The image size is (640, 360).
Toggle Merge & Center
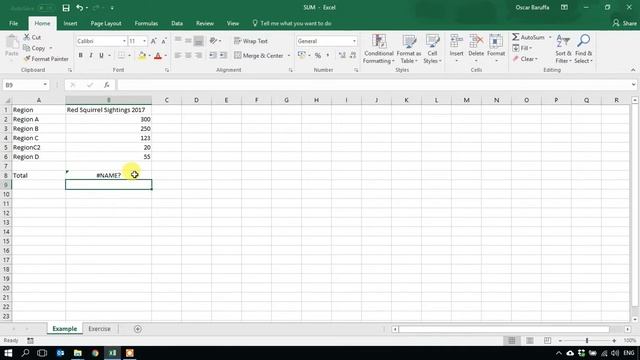[259, 56]
